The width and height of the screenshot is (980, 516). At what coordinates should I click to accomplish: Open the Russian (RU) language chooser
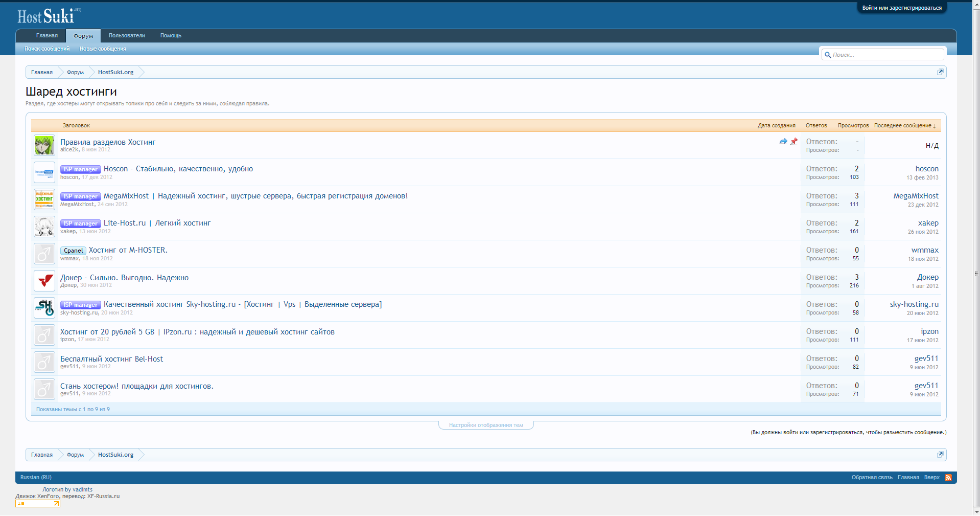click(36, 477)
